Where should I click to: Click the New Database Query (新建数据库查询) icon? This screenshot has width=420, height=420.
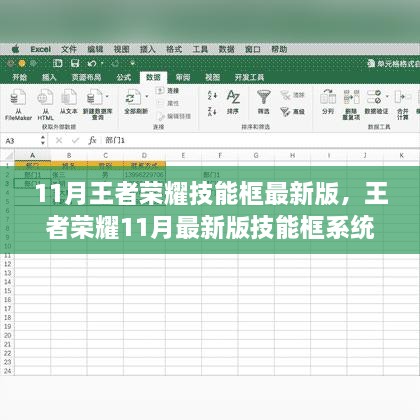[x=95, y=97]
